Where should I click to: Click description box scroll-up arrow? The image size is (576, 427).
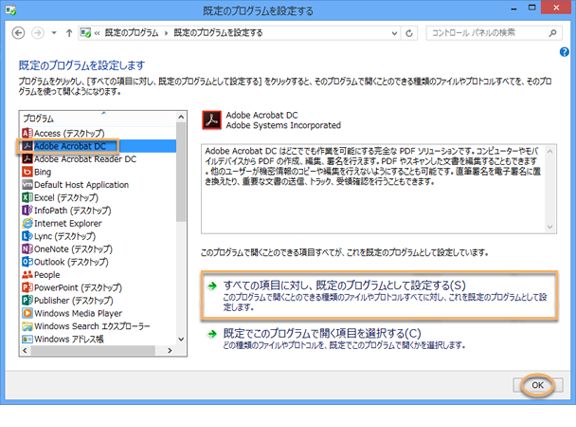(550, 151)
